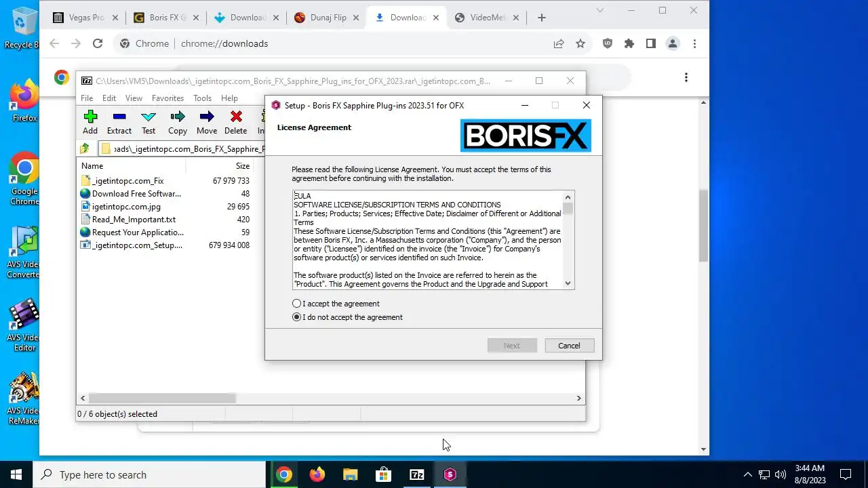Viewport: 868px width, 488px height.
Task: Click the Copy icon in 7-Zip toolbar
Action: [178, 123]
